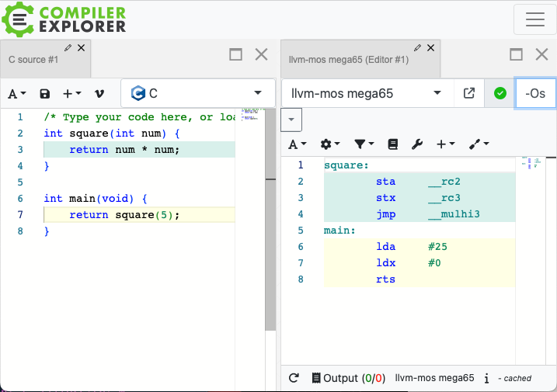Open editor font size dropdown
The height and width of the screenshot is (392, 557).
pos(16,94)
